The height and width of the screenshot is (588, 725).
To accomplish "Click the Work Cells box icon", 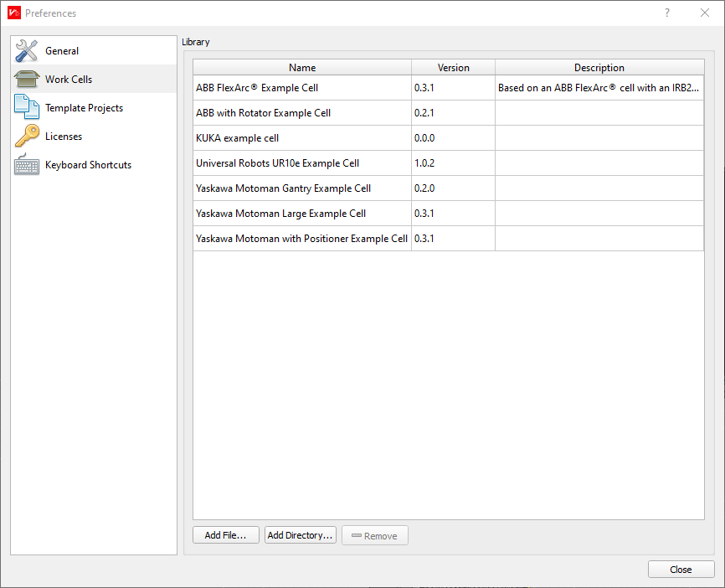I will click(x=27, y=79).
